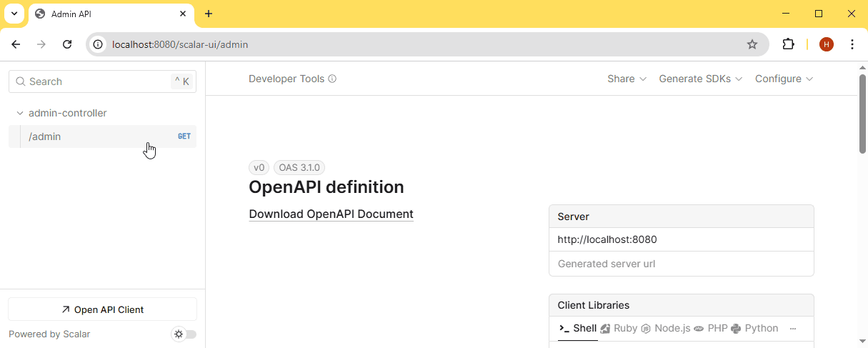The image size is (868, 348).
Task: Click the Client Libraries header
Action: [x=682, y=305]
